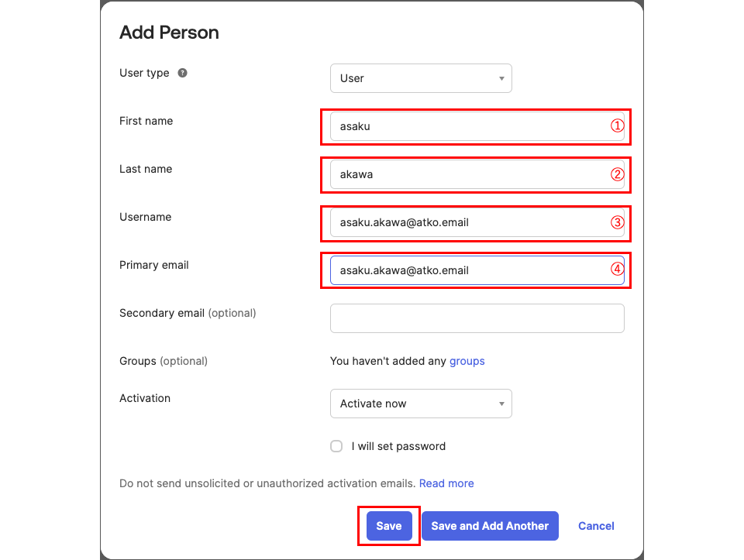The image size is (744, 560).
Task: Click the circled number 3 annotation
Action: (x=617, y=222)
